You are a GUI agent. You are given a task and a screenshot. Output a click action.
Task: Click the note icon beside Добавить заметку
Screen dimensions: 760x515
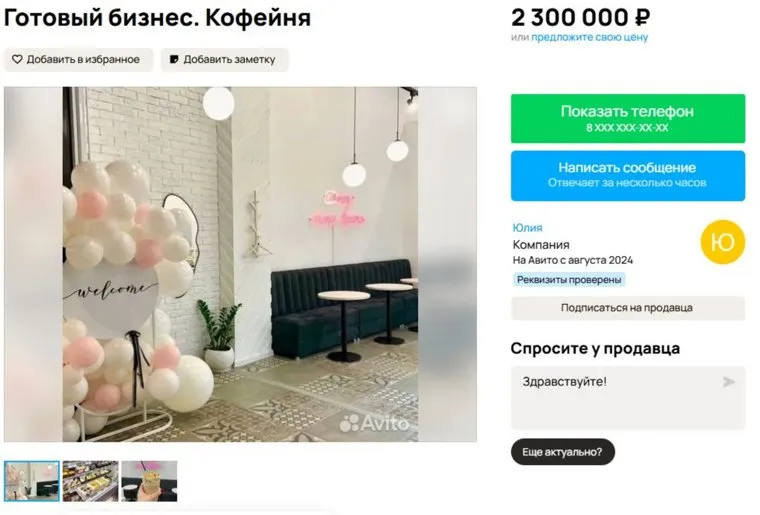point(174,59)
